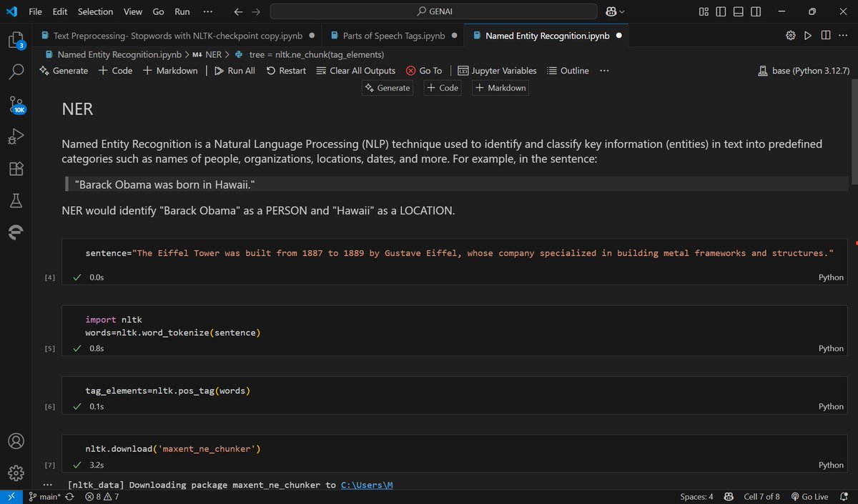This screenshot has width=858, height=504.
Task: Click breadcrumb Named Entity Recognition.ipynb
Action: click(113, 54)
